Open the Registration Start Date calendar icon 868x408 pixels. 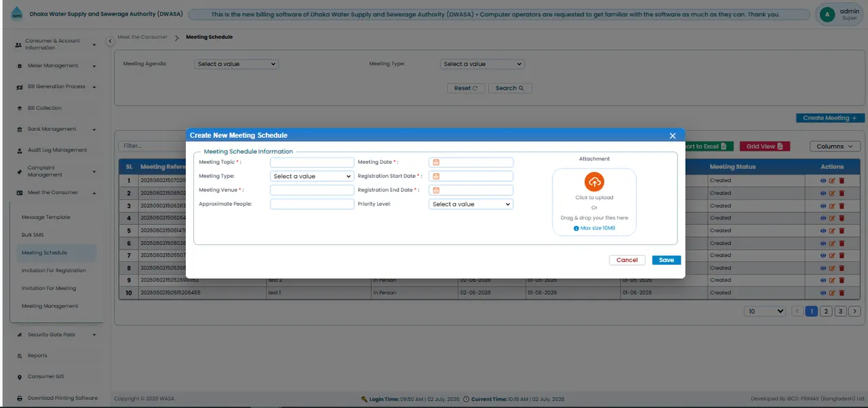tap(436, 177)
